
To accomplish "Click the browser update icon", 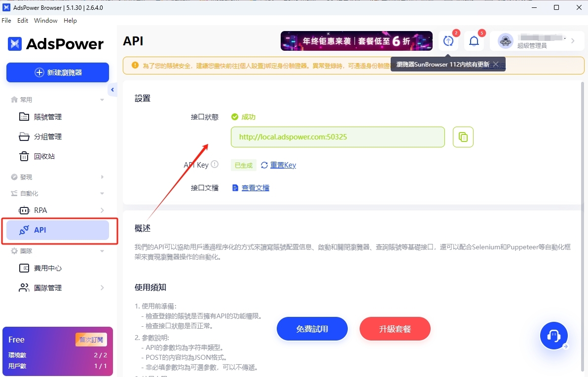I will click(x=448, y=41).
